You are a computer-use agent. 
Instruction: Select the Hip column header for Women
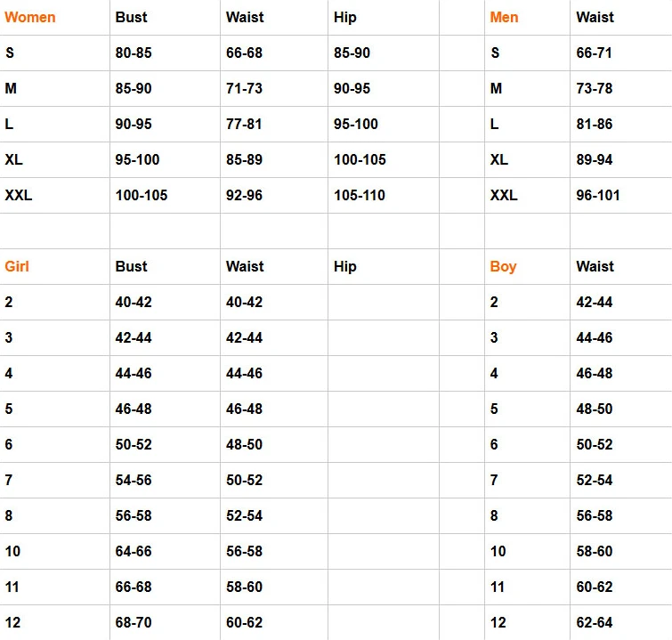345,18
